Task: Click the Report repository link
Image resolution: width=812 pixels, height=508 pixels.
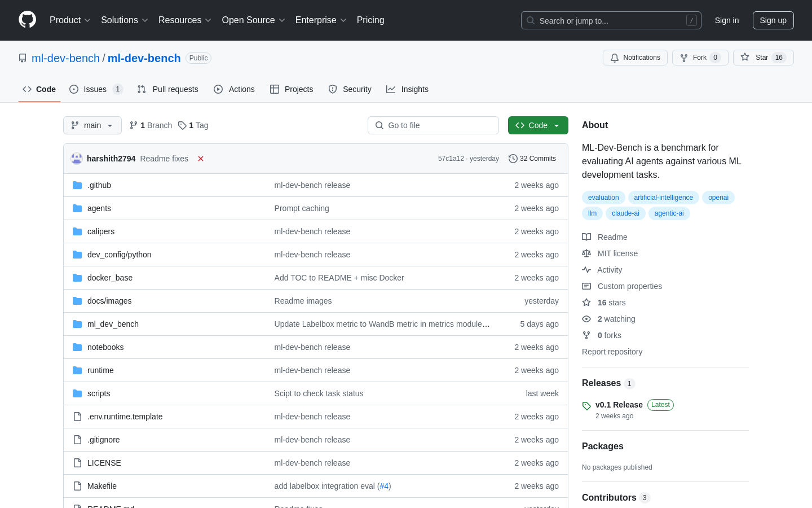Action: tap(612, 352)
